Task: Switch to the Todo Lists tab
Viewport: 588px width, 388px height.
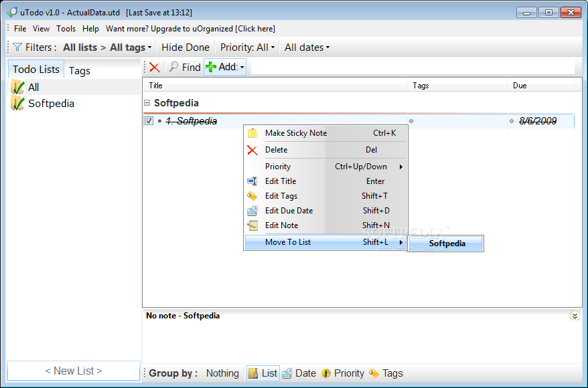Action: [36, 70]
